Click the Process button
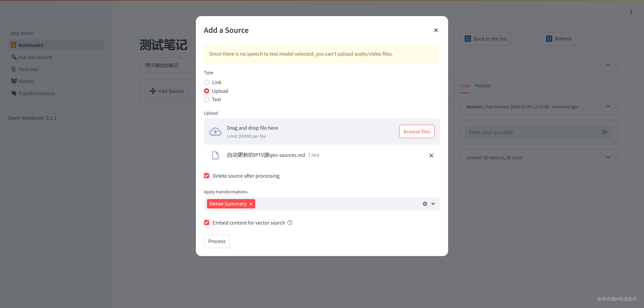644x308 pixels. tap(217, 241)
